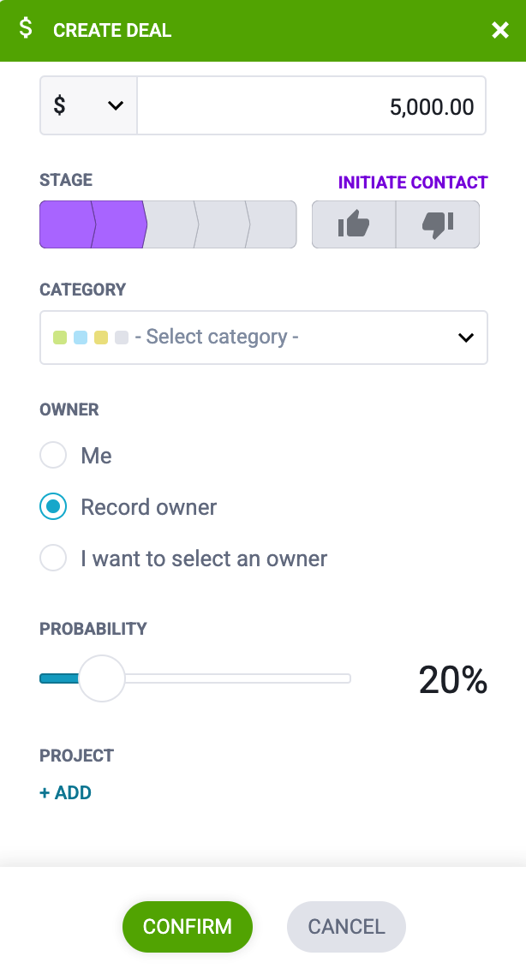Click the deal amount 5,000.00 field
526x980 pixels.
coord(312,105)
